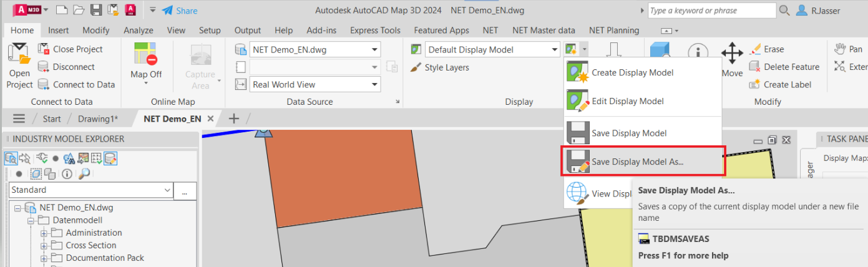Open the NET Planning ribbon tab
This screenshot has height=267, width=868.
tap(614, 30)
